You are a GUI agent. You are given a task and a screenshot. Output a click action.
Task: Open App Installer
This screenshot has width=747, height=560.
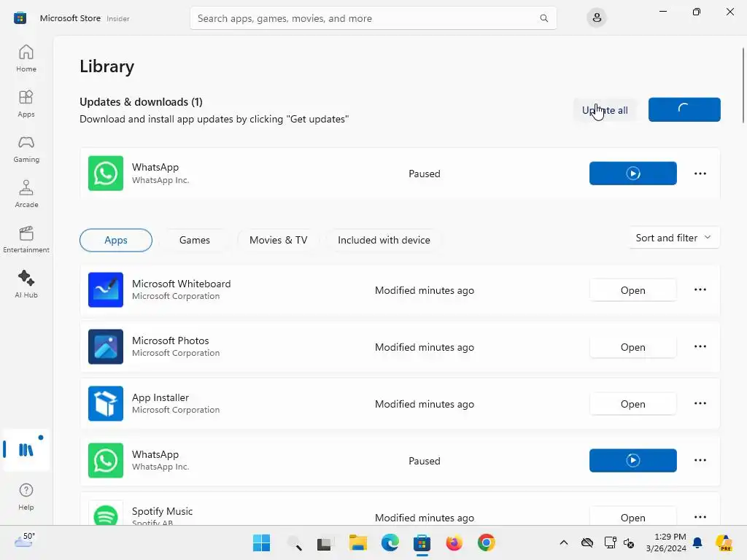point(632,404)
